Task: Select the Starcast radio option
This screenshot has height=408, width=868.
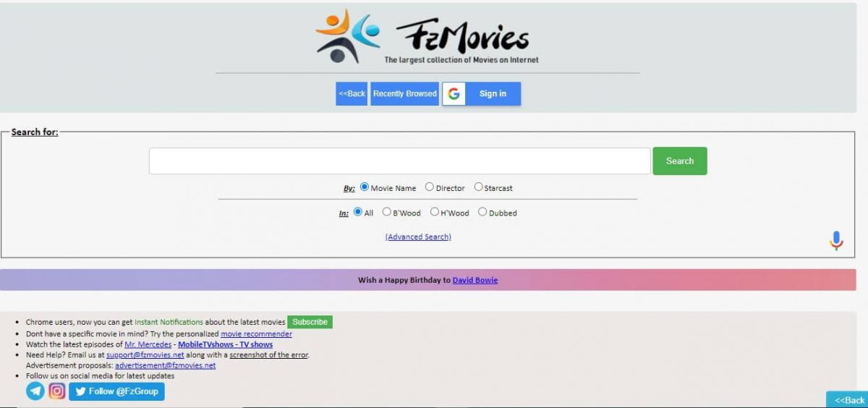Action: pyautogui.click(x=478, y=187)
